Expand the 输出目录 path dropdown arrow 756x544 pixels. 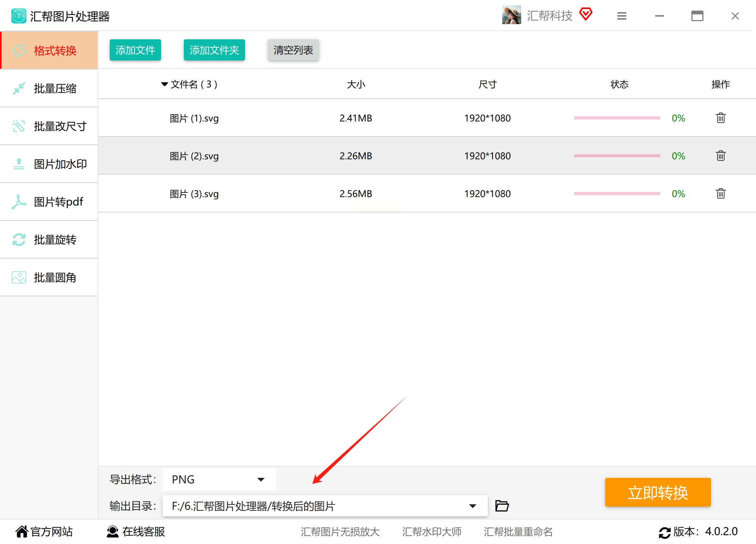pyautogui.click(x=472, y=506)
